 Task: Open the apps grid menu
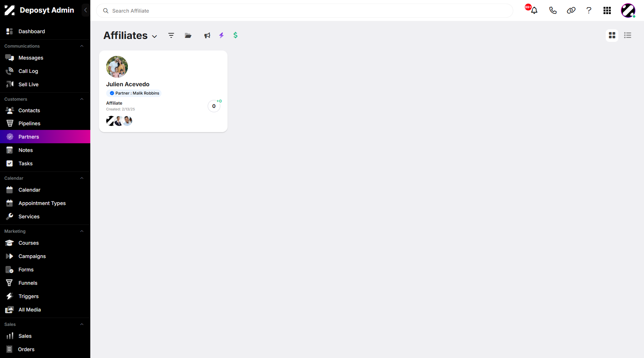coord(607,10)
